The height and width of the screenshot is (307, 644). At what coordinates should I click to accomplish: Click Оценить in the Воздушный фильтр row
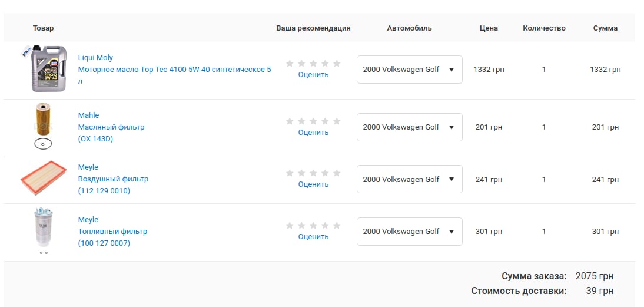pos(313,184)
